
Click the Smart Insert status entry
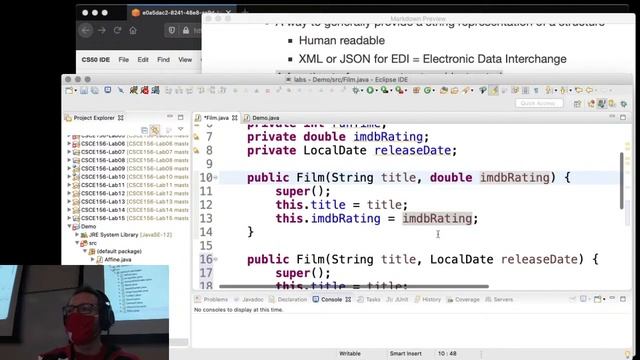click(405, 353)
